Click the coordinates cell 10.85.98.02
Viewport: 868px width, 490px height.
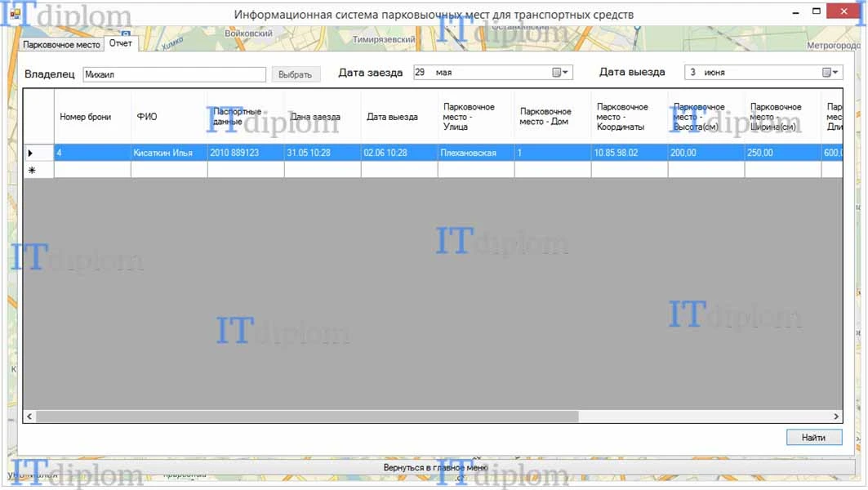(630, 153)
